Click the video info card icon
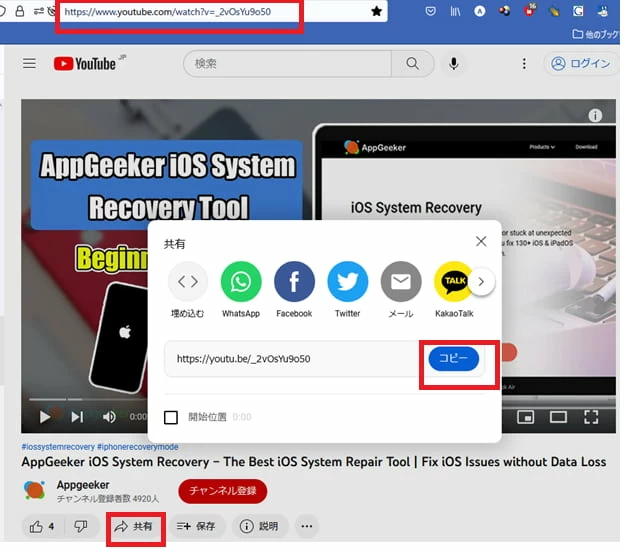Screen dimensions: 624x551 (x=595, y=116)
